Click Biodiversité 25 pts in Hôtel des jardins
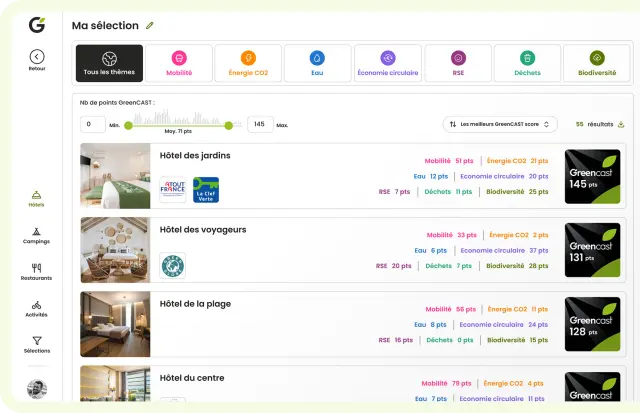The width and height of the screenshot is (640, 413). (517, 191)
